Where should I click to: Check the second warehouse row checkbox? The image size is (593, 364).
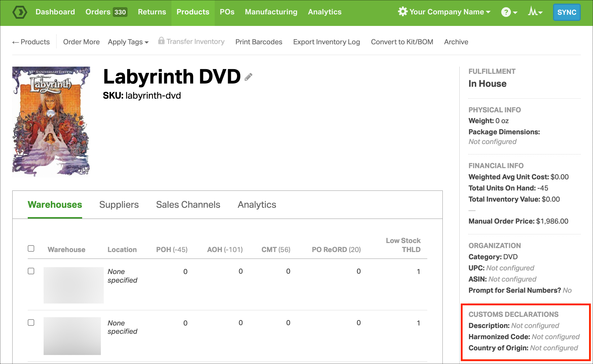[x=31, y=323]
